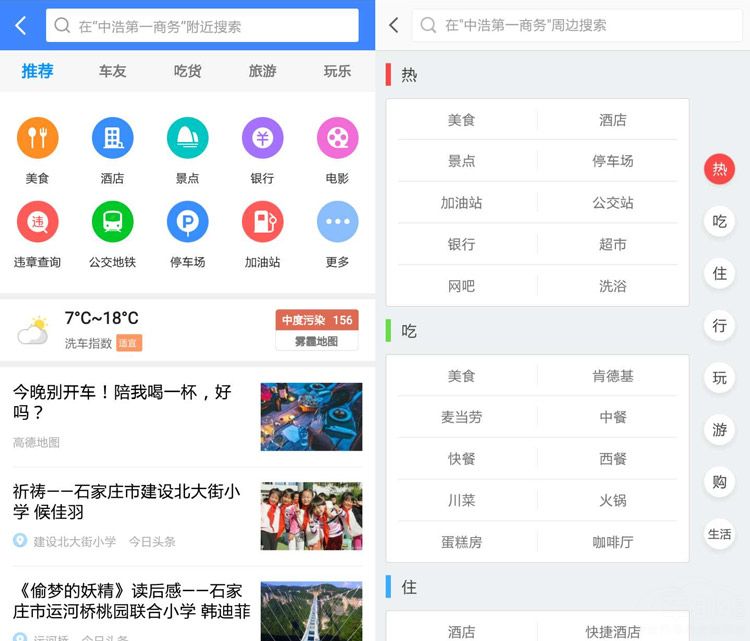Tap the purple 银行 bank icon
Viewport: 750px width, 641px height.
262,138
